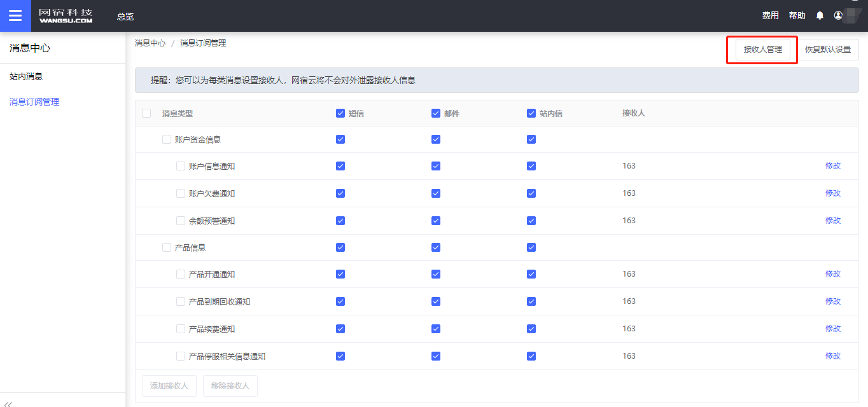
Task: Select the 产品信息 group checkbox
Action: pos(167,247)
